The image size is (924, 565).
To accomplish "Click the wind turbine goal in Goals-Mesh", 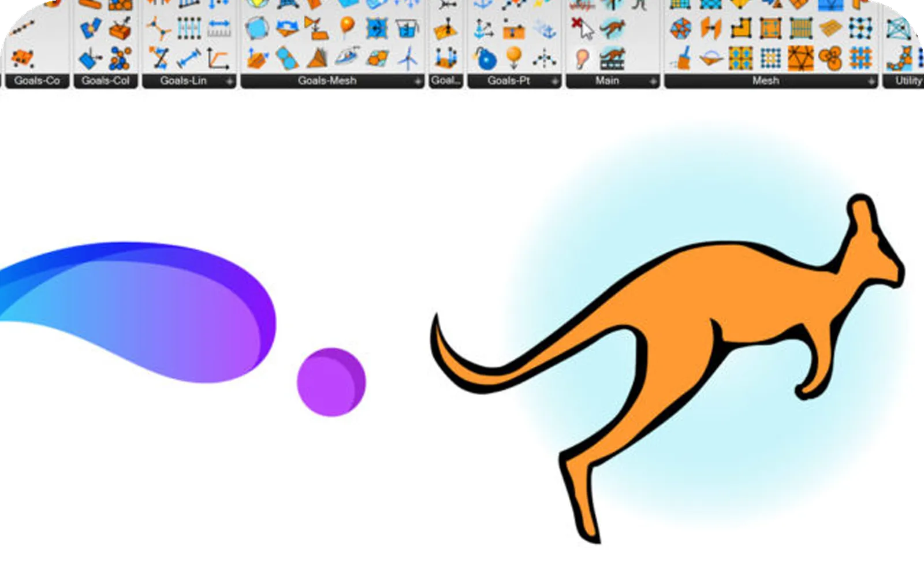I will [409, 57].
